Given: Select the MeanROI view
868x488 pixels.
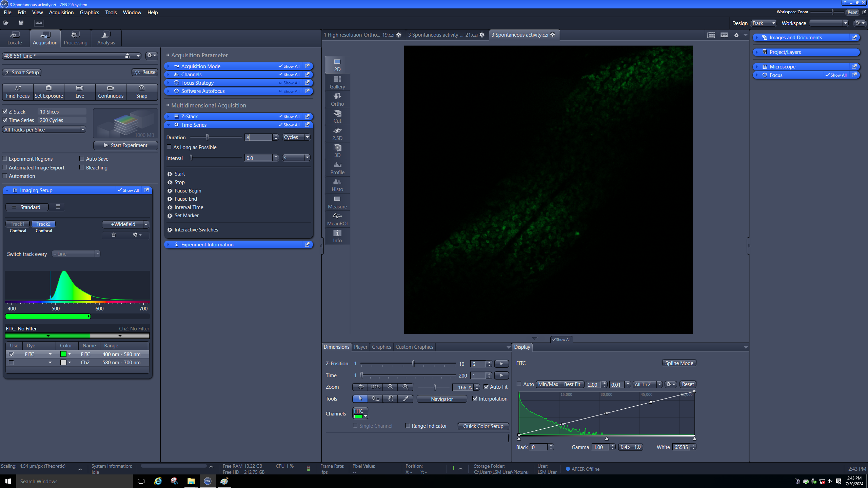Looking at the screenshot, I should pos(337,219).
